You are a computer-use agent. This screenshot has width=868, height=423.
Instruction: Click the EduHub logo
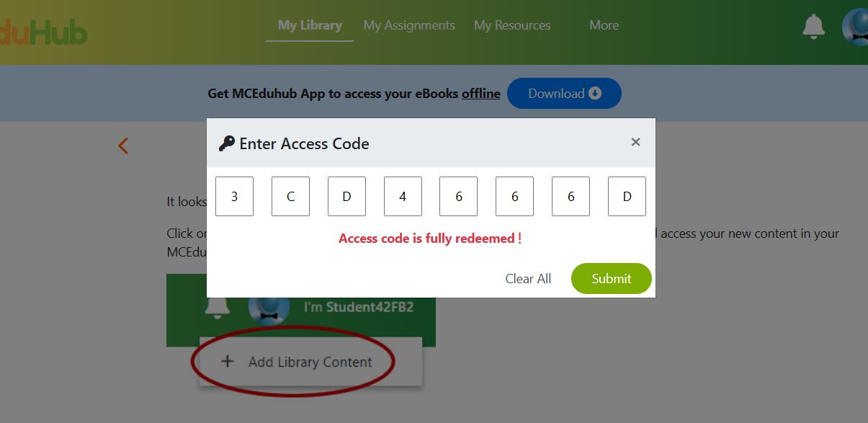[x=43, y=32]
